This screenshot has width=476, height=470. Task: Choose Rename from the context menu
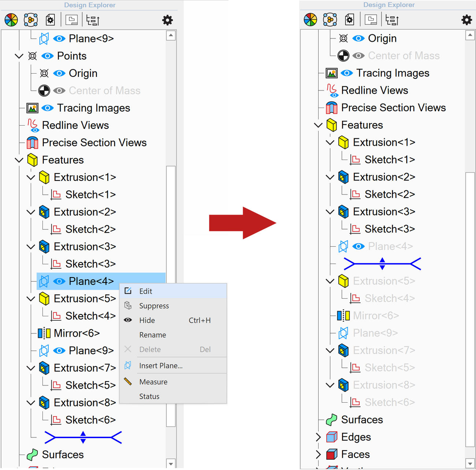[x=153, y=335]
